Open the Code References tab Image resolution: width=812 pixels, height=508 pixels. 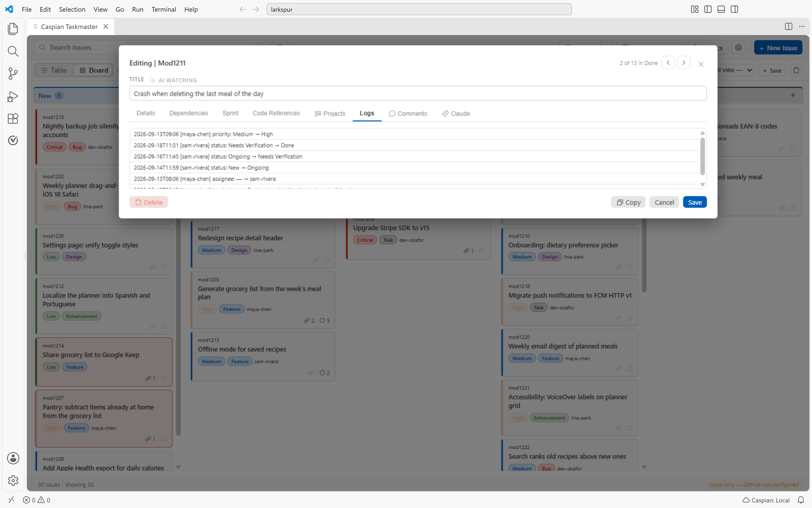point(276,113)
